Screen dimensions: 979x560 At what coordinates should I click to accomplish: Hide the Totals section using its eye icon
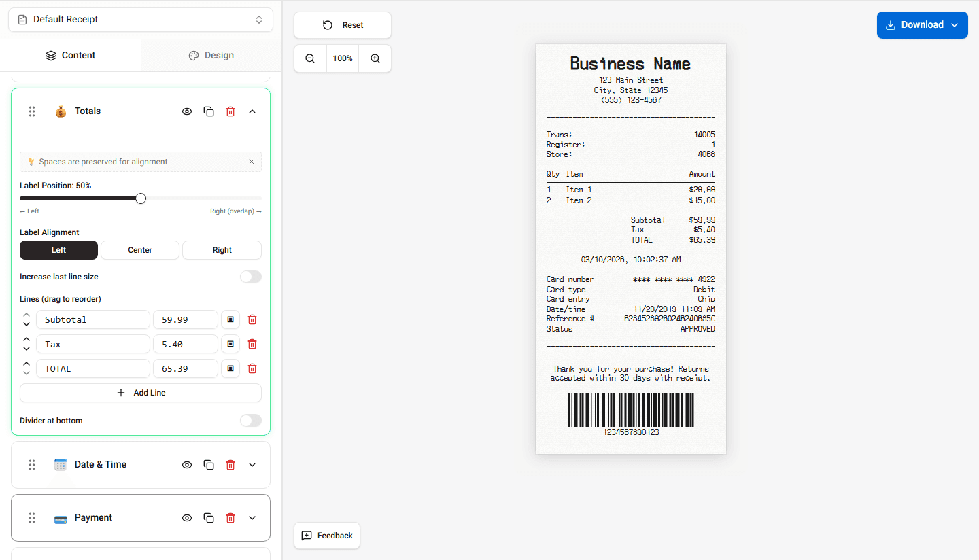click(187, 111)
